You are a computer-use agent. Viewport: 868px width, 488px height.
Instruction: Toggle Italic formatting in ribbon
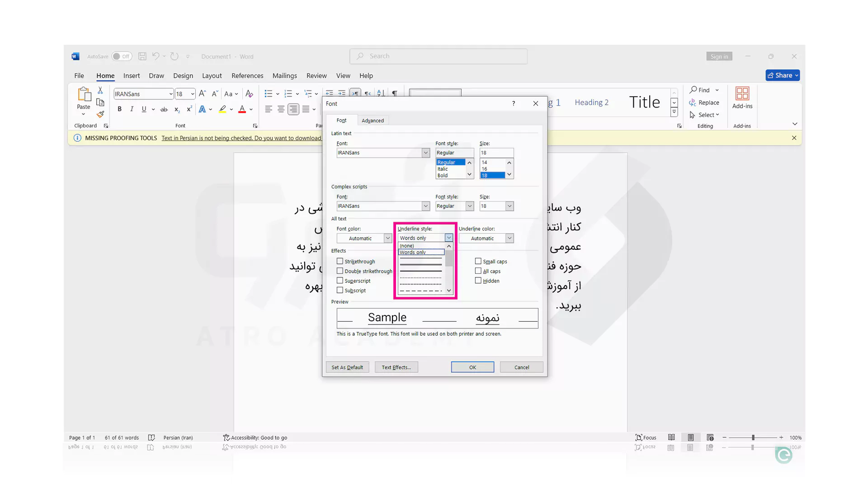[132, 109]
